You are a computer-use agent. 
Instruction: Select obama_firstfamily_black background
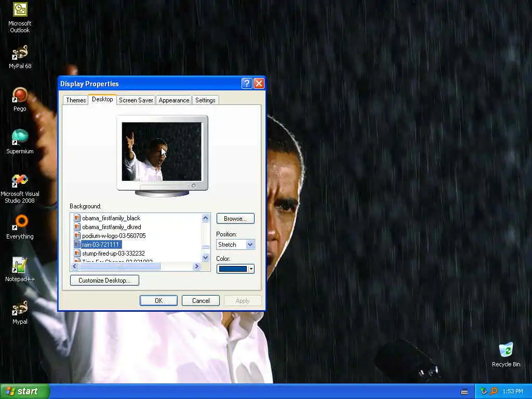point(111,218)
